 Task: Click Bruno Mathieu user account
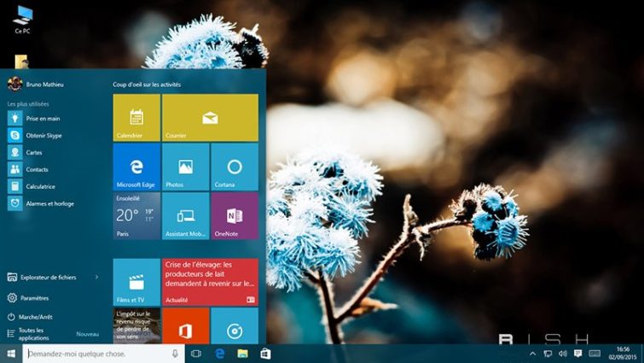pos(36,84)
